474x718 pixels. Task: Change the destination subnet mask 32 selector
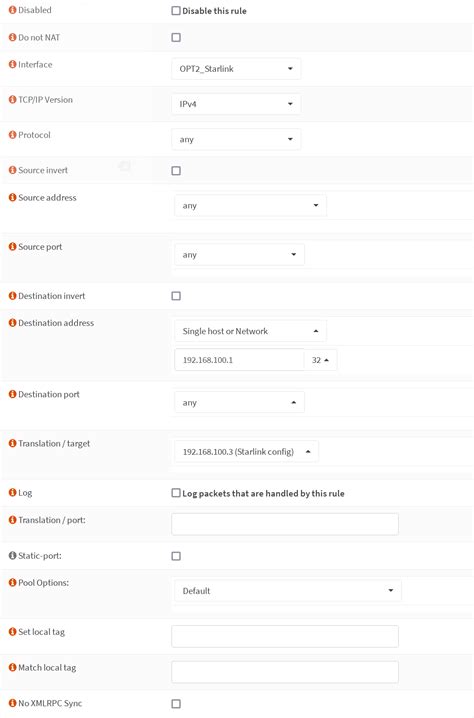pos(321,360)
